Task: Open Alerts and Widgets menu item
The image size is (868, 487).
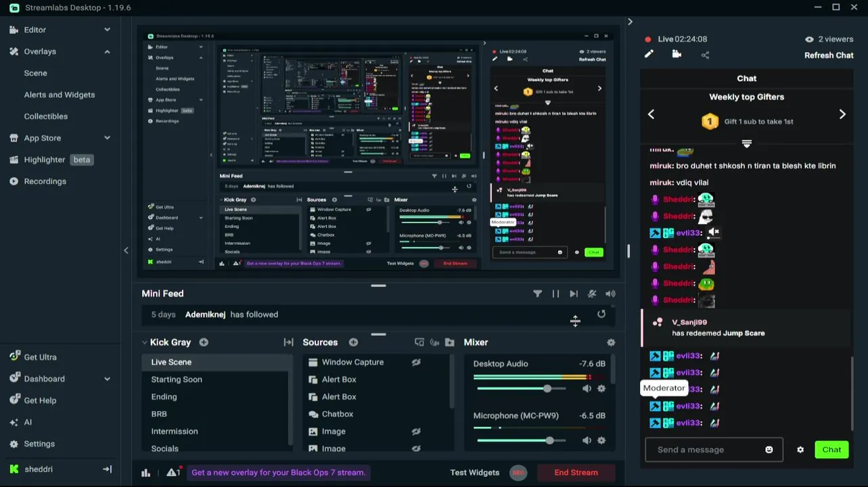Action: (60, 95)
